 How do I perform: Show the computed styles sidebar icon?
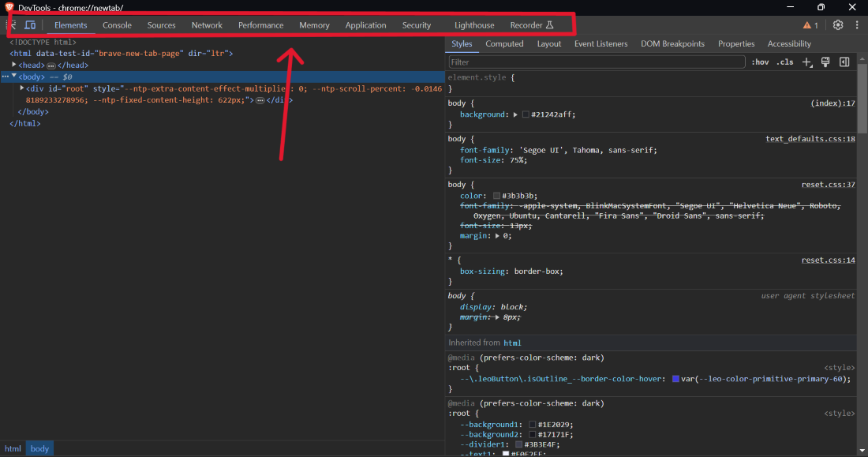point(844,62)
